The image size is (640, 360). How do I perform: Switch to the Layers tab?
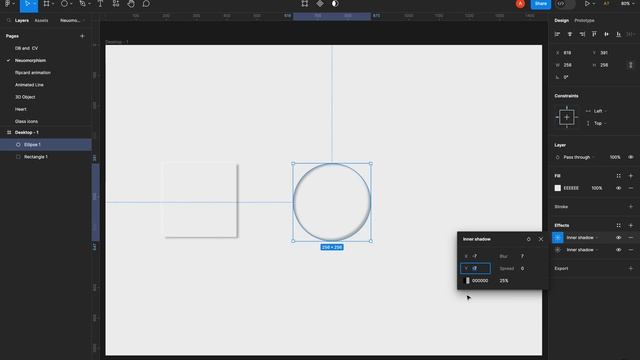tap(22, 20)
